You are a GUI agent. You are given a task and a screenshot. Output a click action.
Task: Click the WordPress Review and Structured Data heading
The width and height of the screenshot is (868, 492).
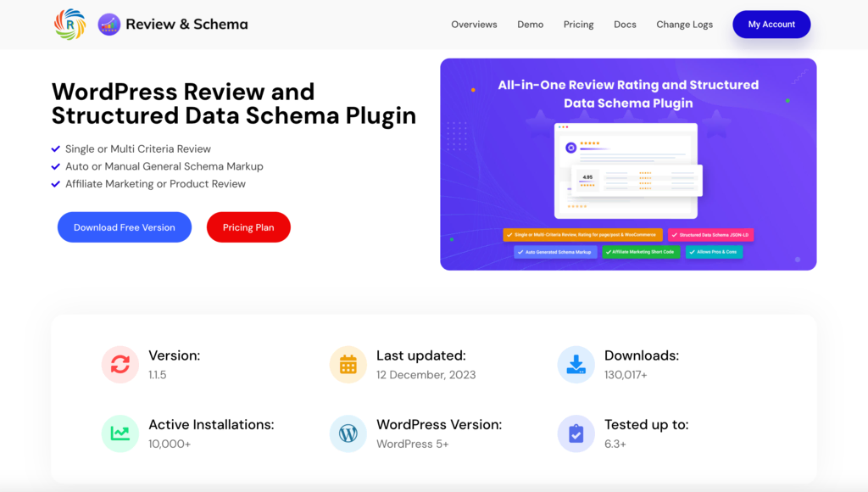234,103
